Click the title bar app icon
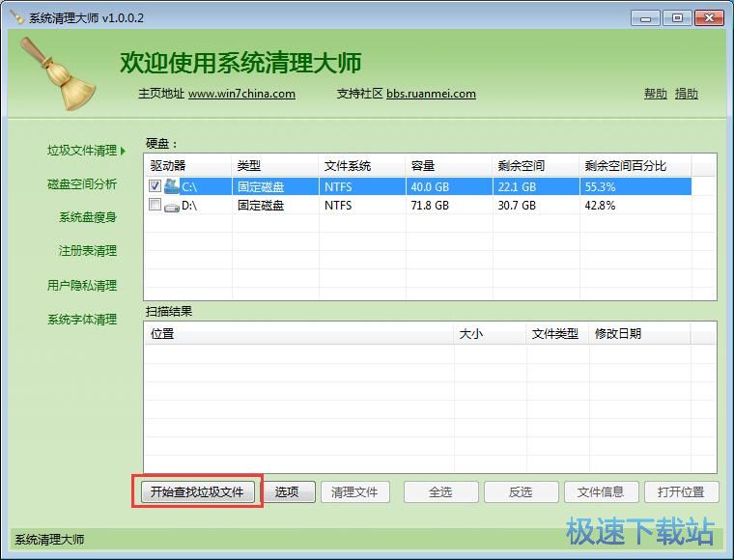Viewport: 734px width, 560px height. [16, 18]
